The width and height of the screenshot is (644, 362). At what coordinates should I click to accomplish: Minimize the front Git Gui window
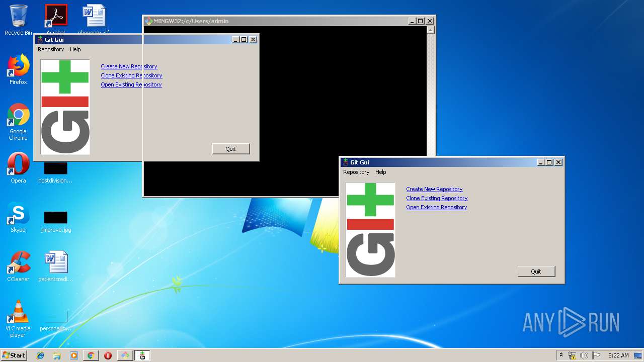point(541,162)
